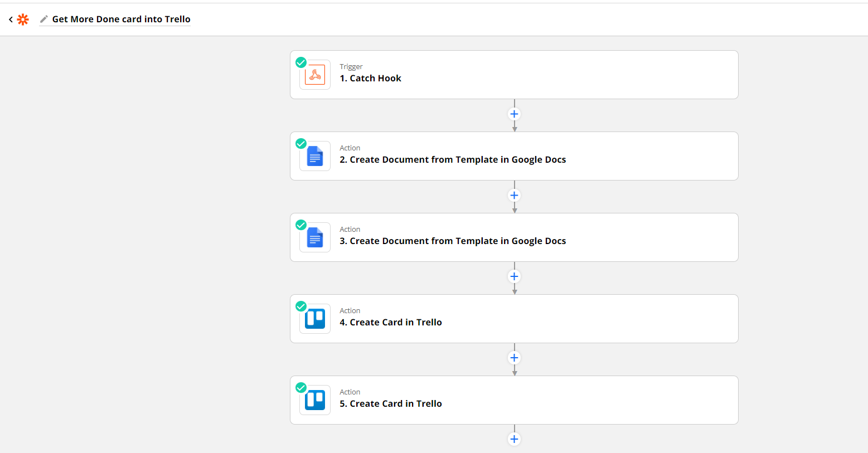Rename Zap title 'Get More Done card into Trello'
868x453 pixels.
click(x=121, y=19)
